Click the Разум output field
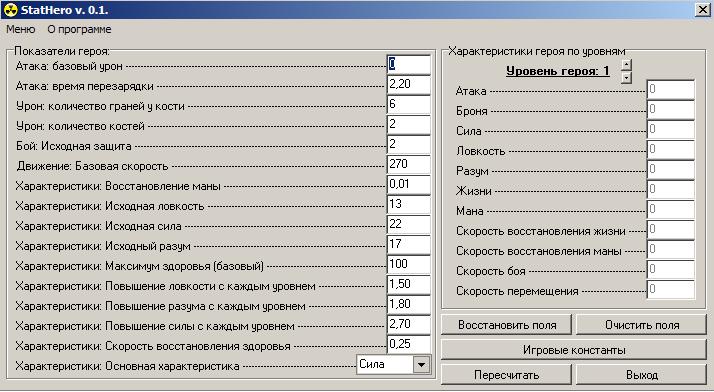This screenshot has width=714, height=392. pos(671,170)
